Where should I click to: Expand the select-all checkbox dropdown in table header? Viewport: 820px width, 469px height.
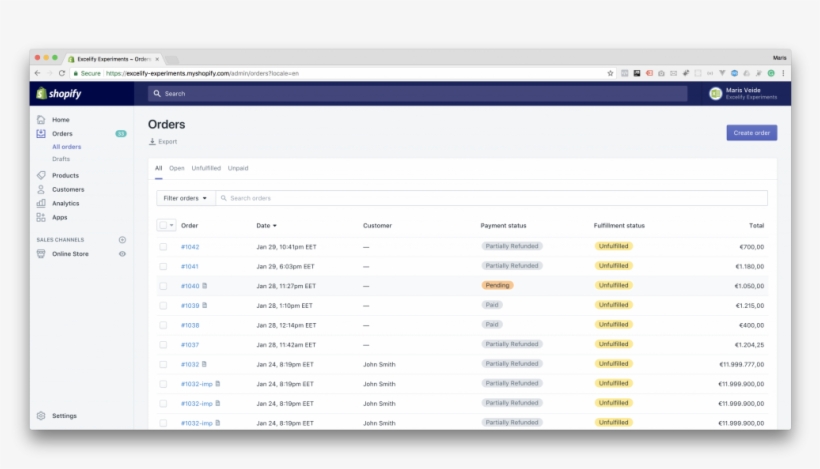172,225
